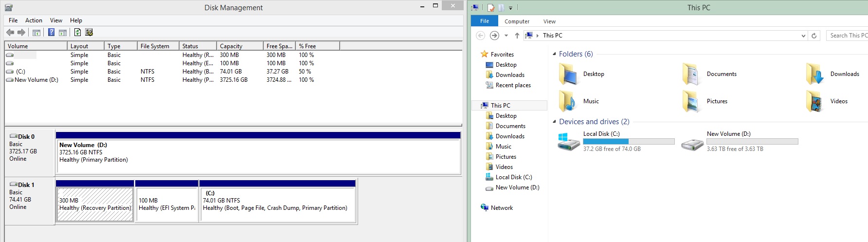The image size is (868, 242).
Task: Select Downloads under Favorites
Action: click(510, 75)
